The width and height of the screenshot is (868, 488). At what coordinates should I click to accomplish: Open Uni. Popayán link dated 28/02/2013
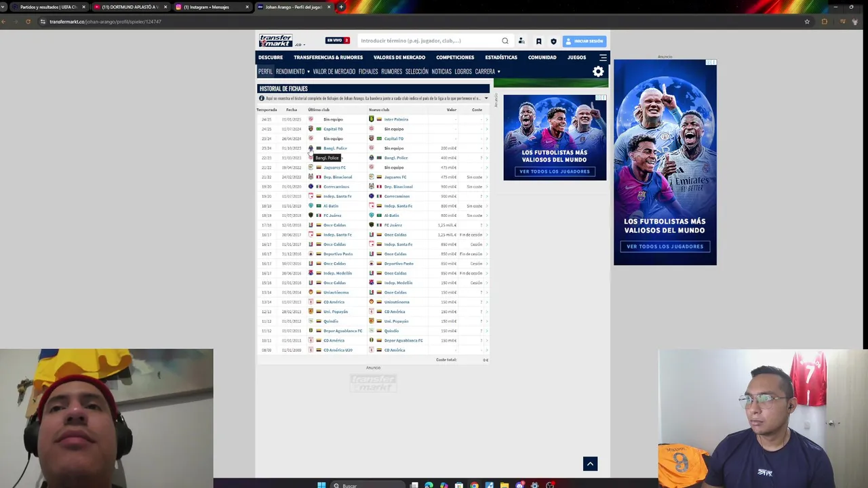click(x=335, y=312)
